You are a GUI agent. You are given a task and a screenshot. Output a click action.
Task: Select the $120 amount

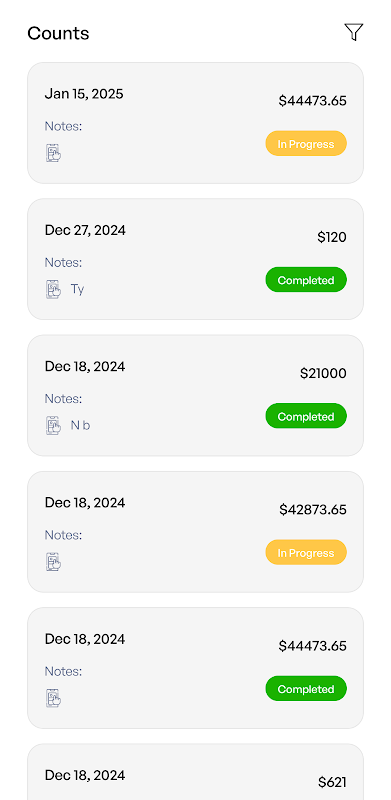[x=332, y=237]
